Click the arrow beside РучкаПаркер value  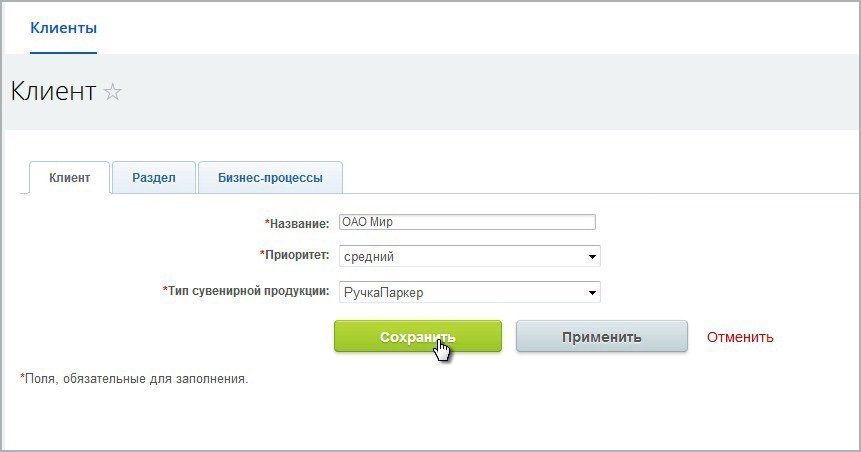(x=593, y=293)
